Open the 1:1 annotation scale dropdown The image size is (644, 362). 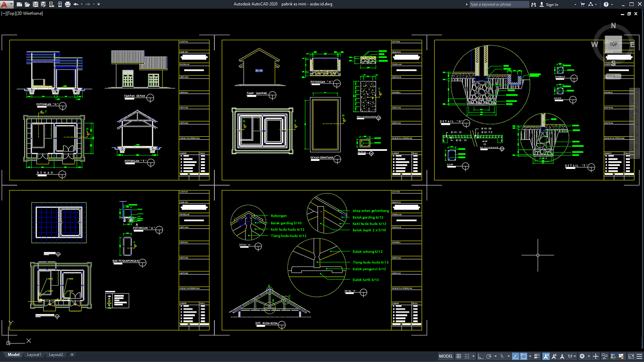[x=573, y=356]
